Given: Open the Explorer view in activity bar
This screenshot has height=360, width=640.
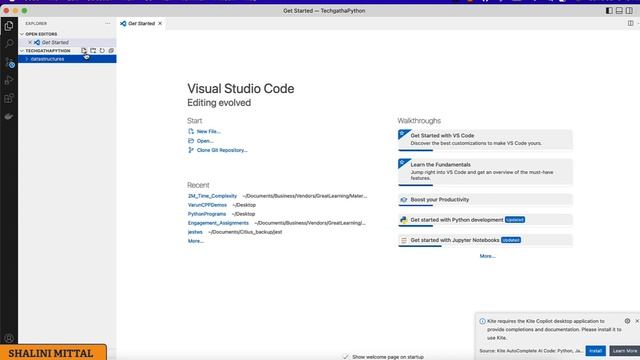Looking at the screenshot, I should tap(9, 26).
